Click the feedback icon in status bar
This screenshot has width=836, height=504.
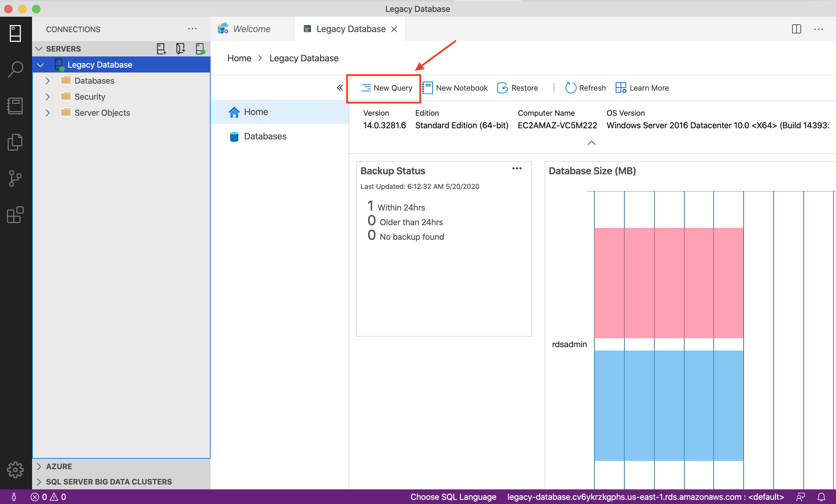tap(801, 497)
